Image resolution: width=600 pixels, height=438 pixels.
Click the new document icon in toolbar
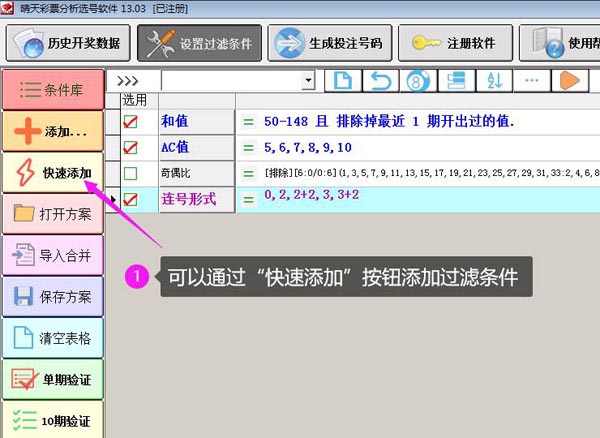click(x=342, y=80)
